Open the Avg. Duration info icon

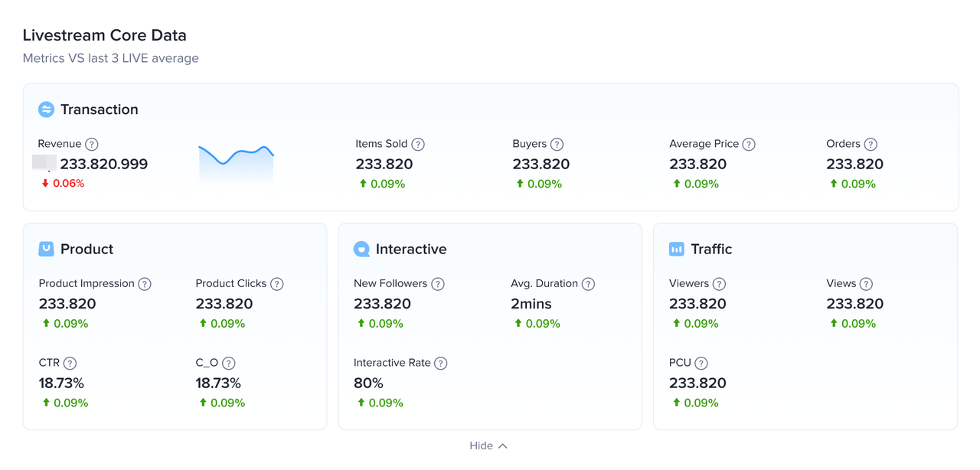coord(588,284)
